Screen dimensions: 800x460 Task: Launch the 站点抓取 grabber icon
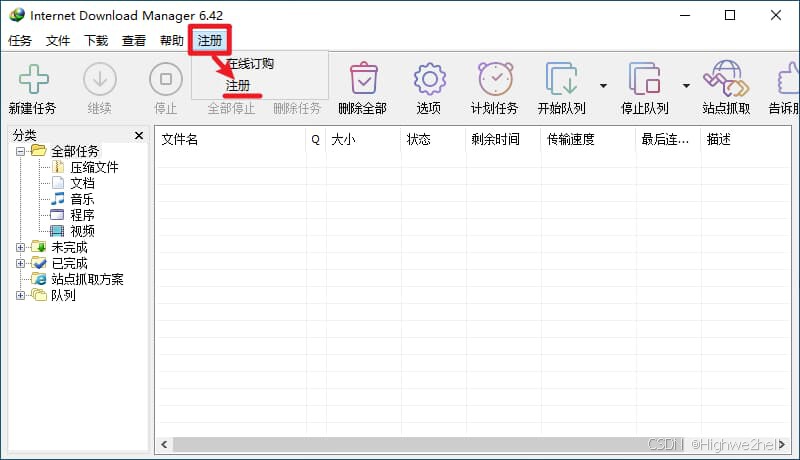click(726, 78)
